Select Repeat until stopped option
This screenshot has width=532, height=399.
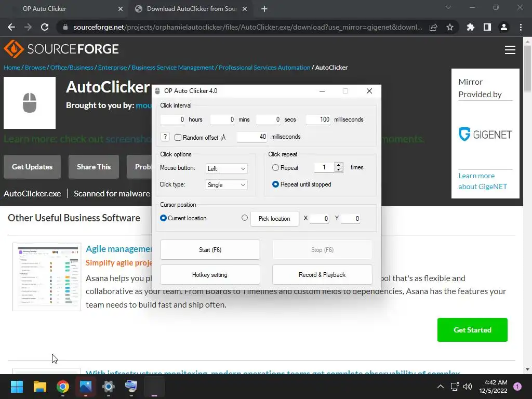point(275,184)
